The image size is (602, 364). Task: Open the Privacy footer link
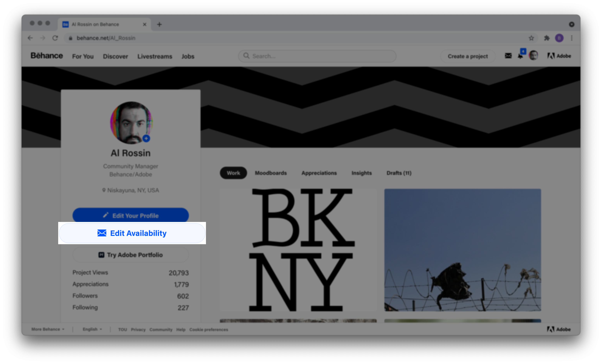pos(138,329)
